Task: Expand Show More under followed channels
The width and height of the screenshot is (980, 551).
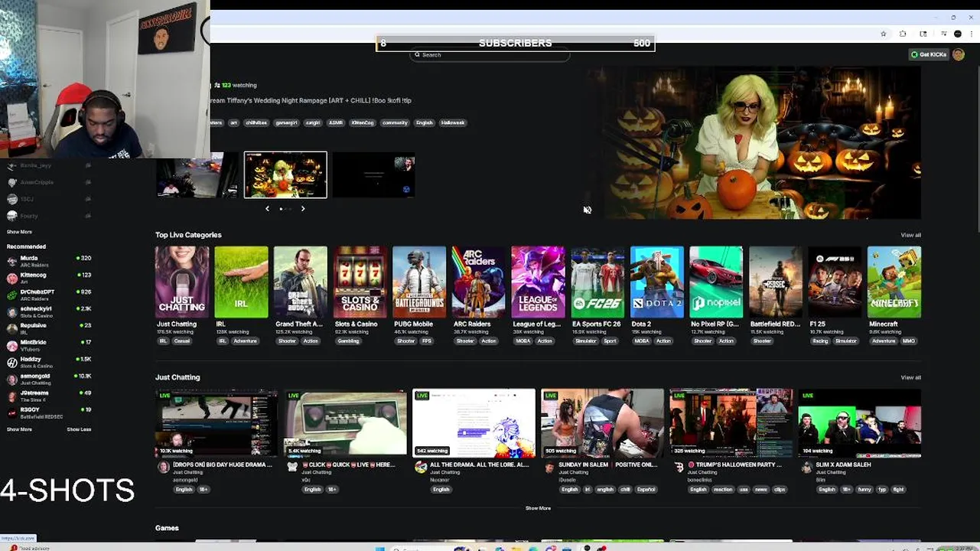Action: click(19, 232)
